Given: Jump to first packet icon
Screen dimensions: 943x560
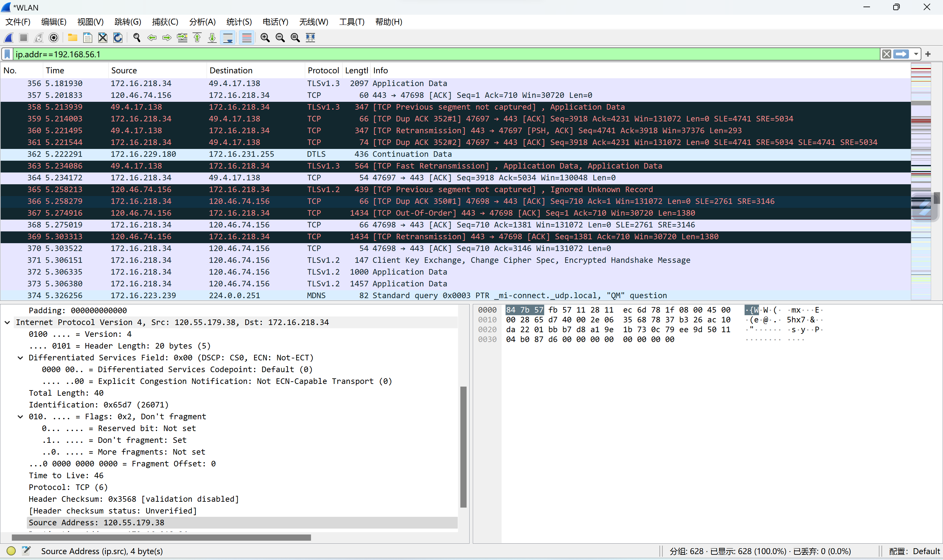Looking at the screenshot, I should pos(197,38).
